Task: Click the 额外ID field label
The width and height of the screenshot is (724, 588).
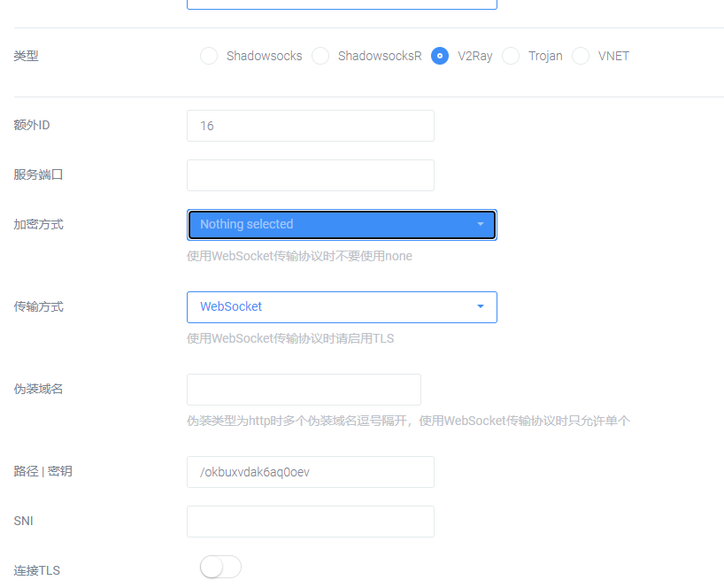Action: click(x=32, y=125)
